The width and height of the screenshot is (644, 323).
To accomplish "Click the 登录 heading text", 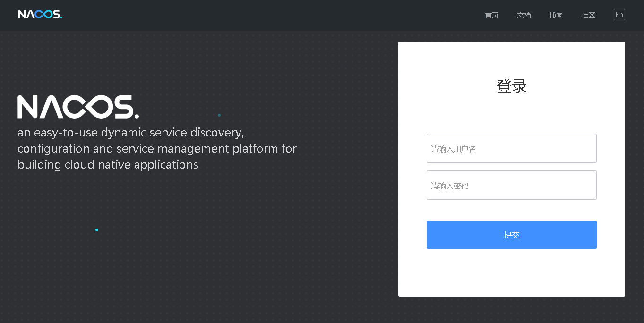I will click(512, 86).
